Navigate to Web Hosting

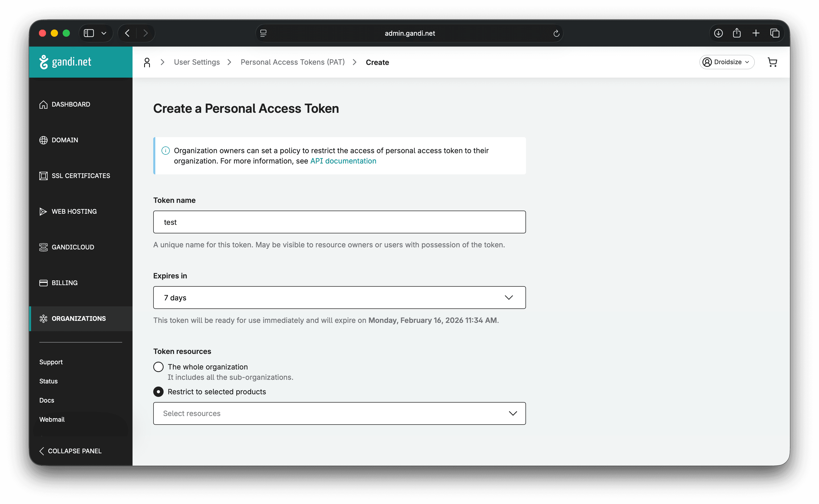[x=74, y=211]
